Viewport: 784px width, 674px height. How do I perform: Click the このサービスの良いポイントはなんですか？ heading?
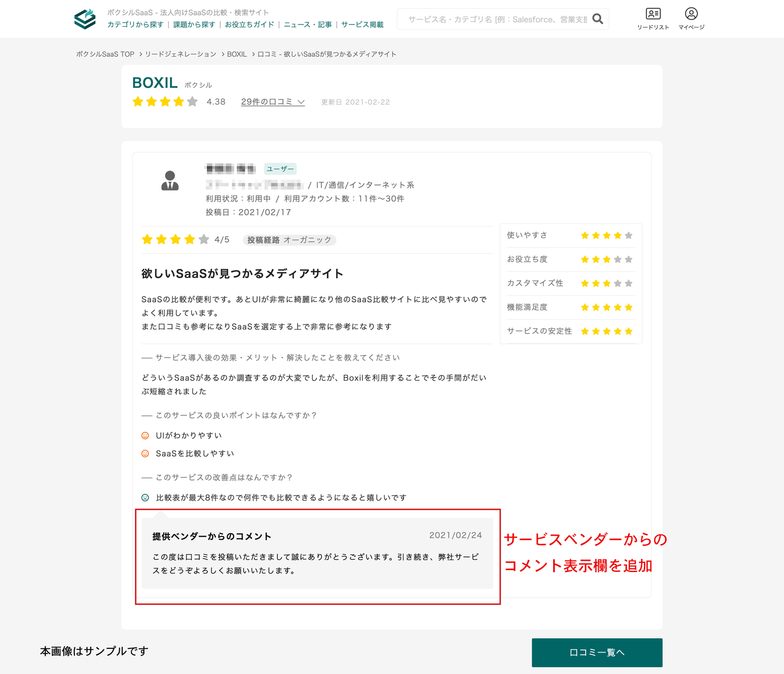[236, 415]
